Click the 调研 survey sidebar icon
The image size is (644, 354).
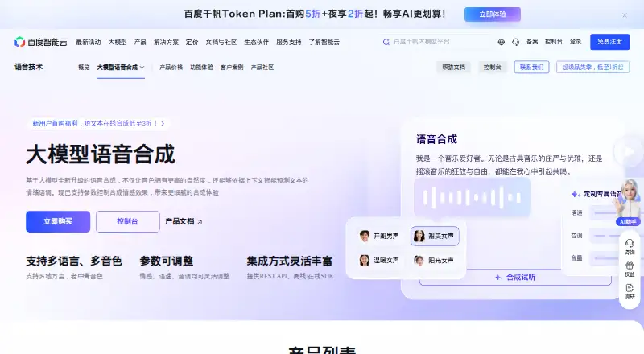630,291
